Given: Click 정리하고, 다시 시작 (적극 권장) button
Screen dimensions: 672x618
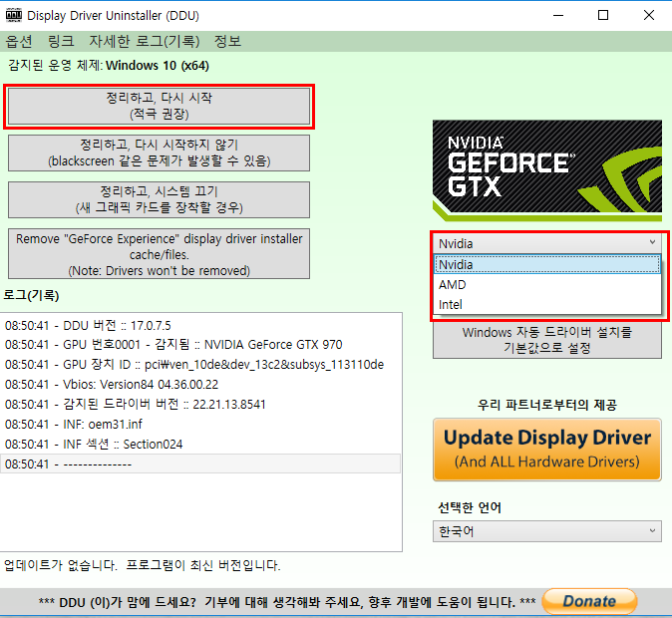Looking at the screenshot, I should 159,107.
